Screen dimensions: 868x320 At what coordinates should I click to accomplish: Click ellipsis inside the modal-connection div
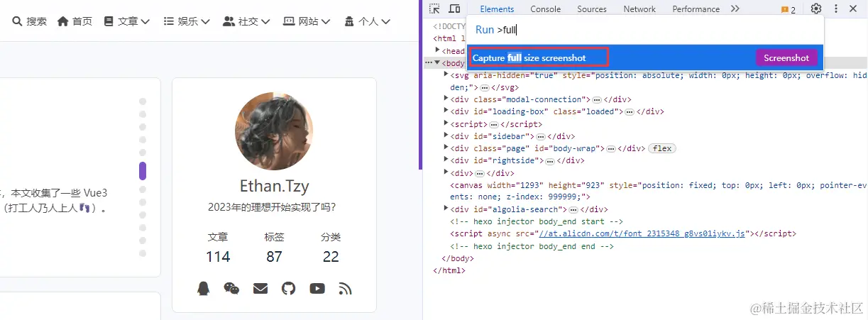click(597, 99)
